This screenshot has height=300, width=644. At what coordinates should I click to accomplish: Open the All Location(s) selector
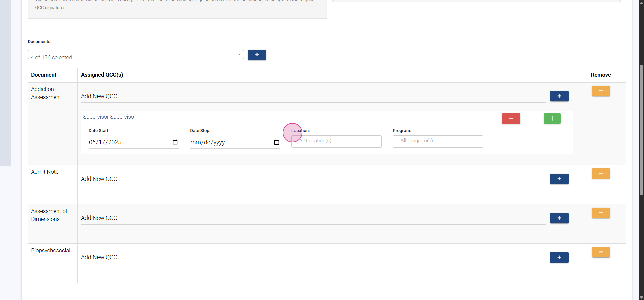coord(336,141)
